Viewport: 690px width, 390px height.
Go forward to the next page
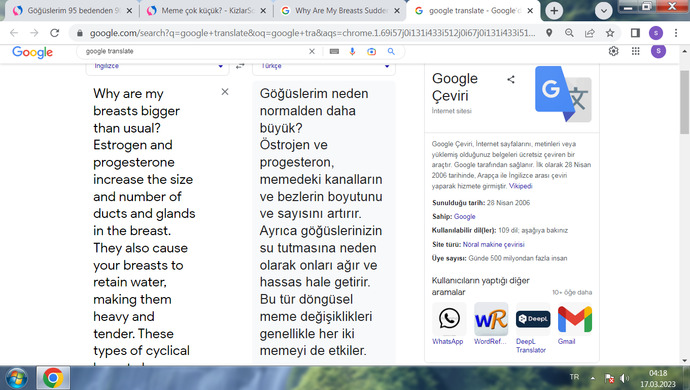[34, 33]
